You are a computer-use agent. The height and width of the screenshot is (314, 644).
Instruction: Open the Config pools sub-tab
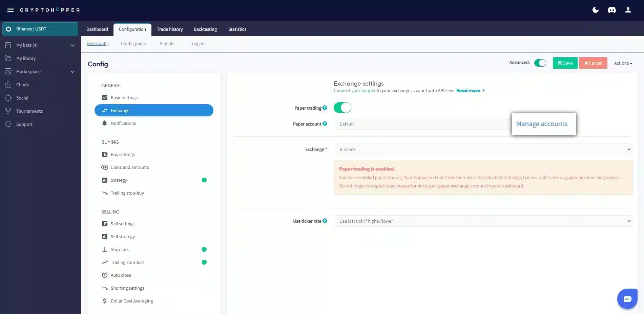[133, 43]
